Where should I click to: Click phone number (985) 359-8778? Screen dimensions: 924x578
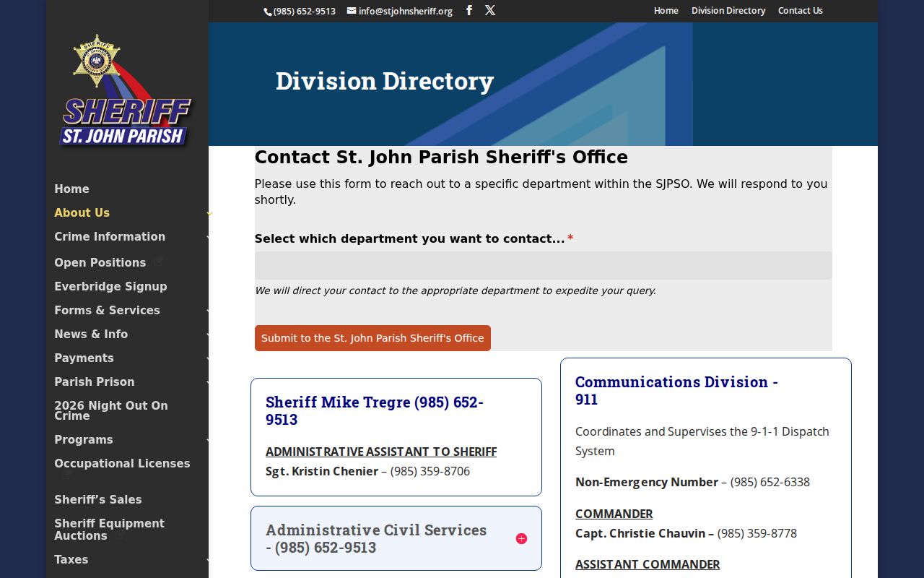click(x=757, y=533)
